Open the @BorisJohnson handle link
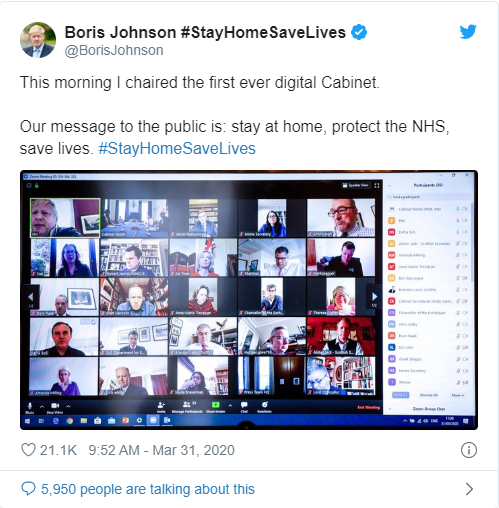 click(114, 50)
